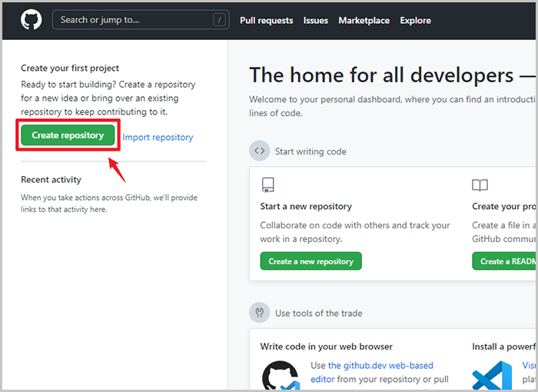Select the Recent activity heading
The image size is (538, 392).
pos(51,180)
